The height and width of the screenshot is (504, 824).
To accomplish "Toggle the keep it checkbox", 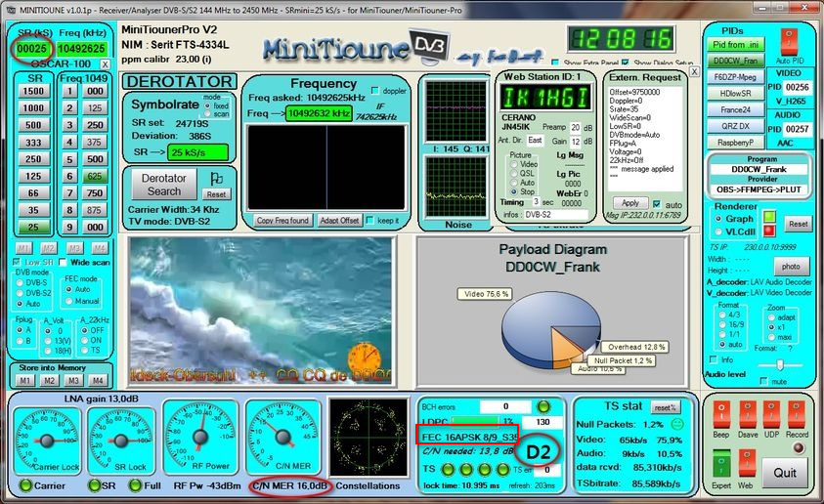I will point(369,220).
